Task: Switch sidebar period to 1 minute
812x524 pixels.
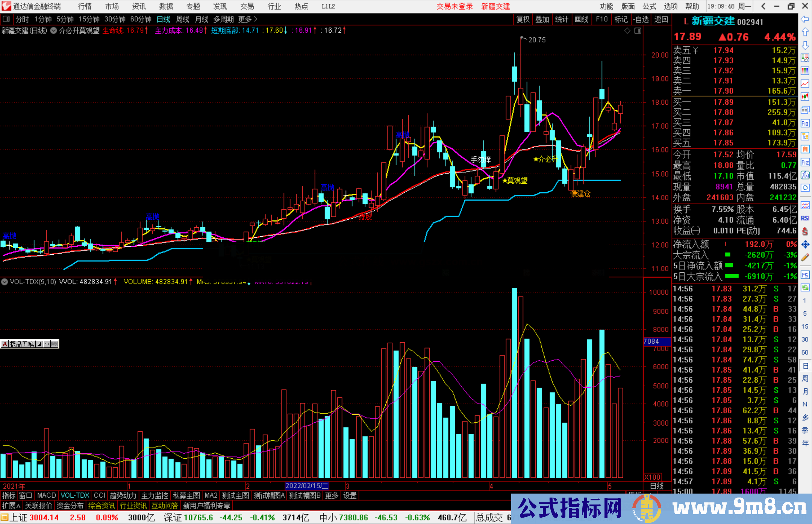Action: coord(805,301)
